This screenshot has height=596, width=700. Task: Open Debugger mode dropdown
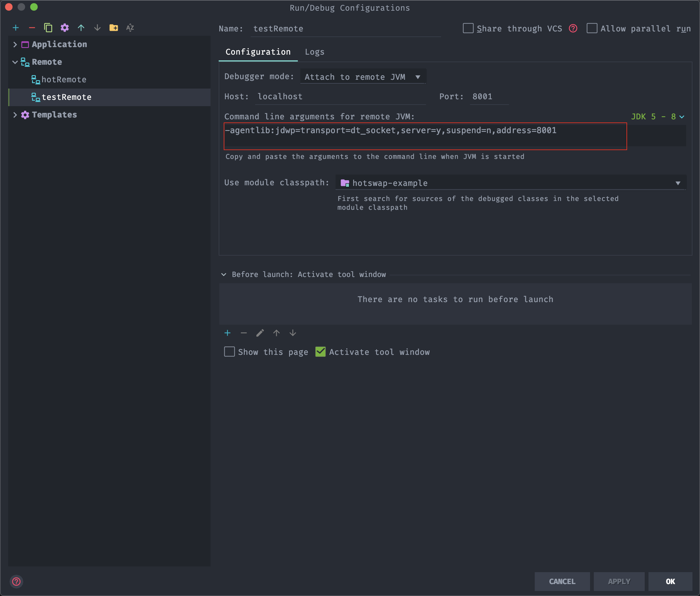[363, 77]
